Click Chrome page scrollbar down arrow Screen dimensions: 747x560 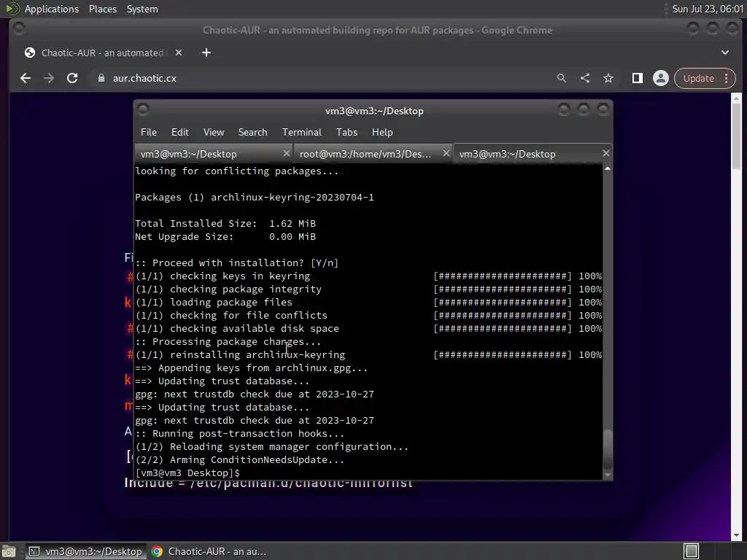[737, 535]
